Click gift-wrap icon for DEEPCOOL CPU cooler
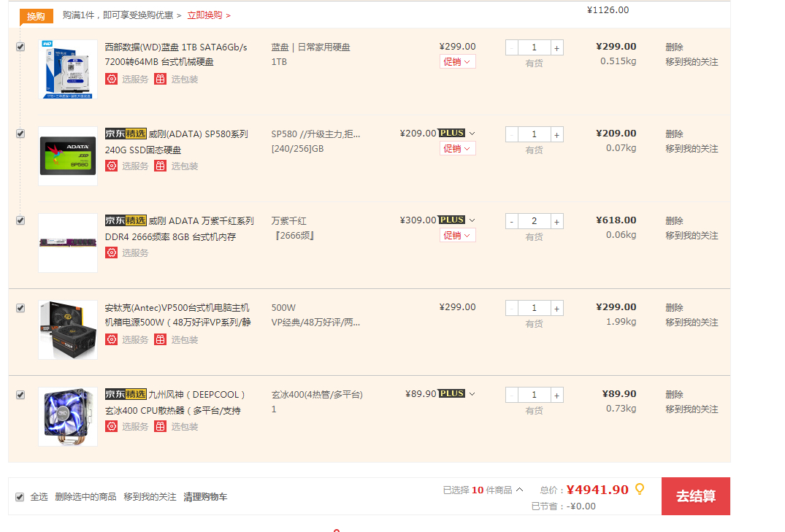The width and height of the screenshot is (785, 532). (x=160, y=426)
